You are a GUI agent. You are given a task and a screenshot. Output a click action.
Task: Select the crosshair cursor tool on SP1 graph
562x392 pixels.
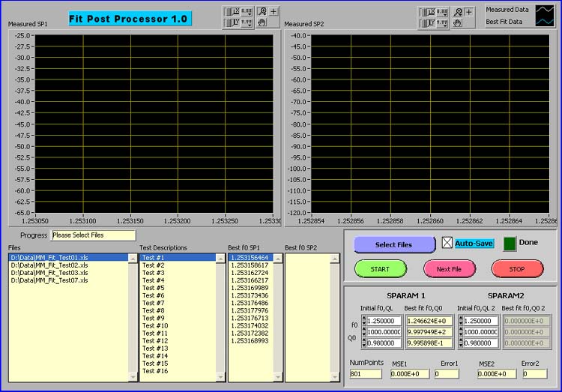pyautogui.click(x=274, y=12)
